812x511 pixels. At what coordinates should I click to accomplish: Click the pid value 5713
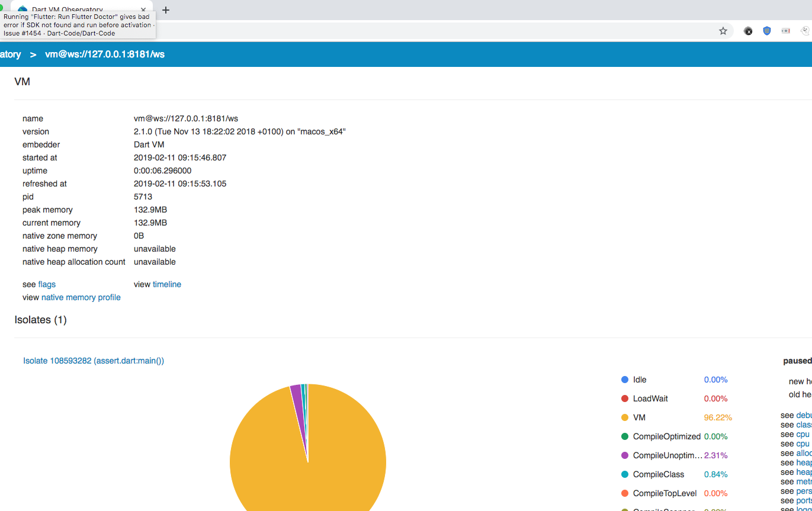(x=143, y=197)
